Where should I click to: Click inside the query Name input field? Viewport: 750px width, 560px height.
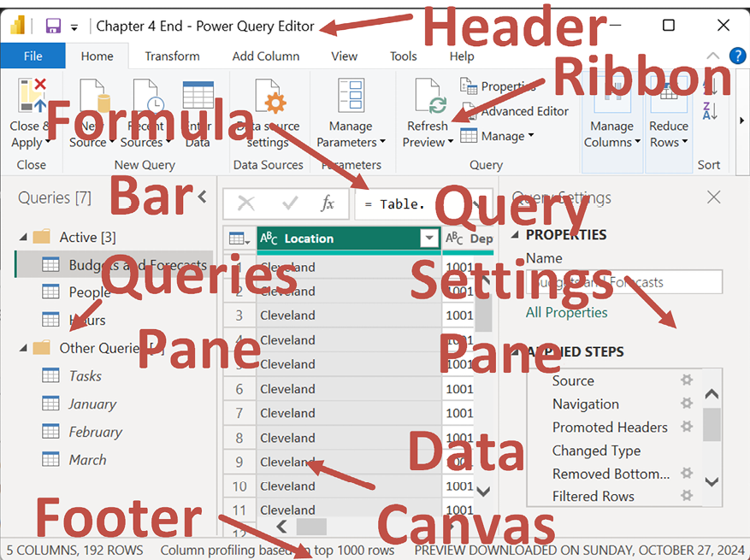pyautogui.click(x=623, y=282)
